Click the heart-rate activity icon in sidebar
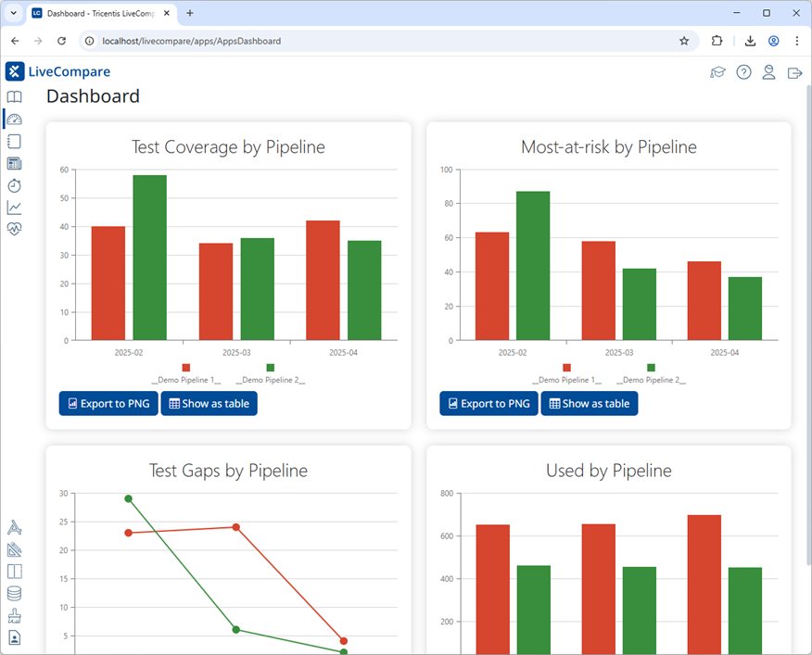The width and height of the screenshot is (812, 655). 13,229
